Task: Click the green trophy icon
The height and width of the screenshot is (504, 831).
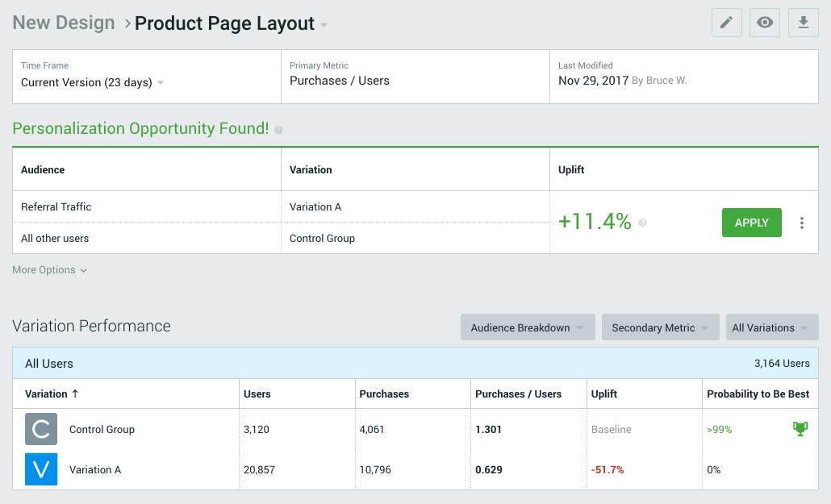Action: pyautogui.click(x=800, y=429)
